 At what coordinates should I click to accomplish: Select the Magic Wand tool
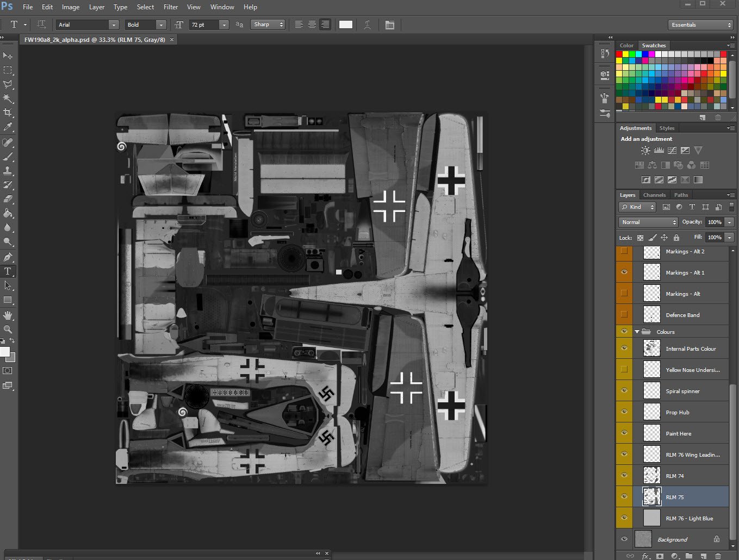coord(8,98)
